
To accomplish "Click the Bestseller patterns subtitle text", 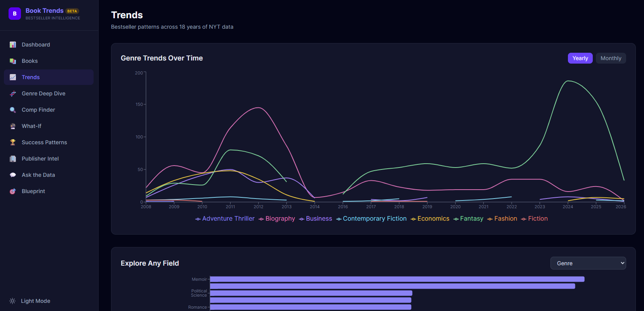I will (172, 27).
